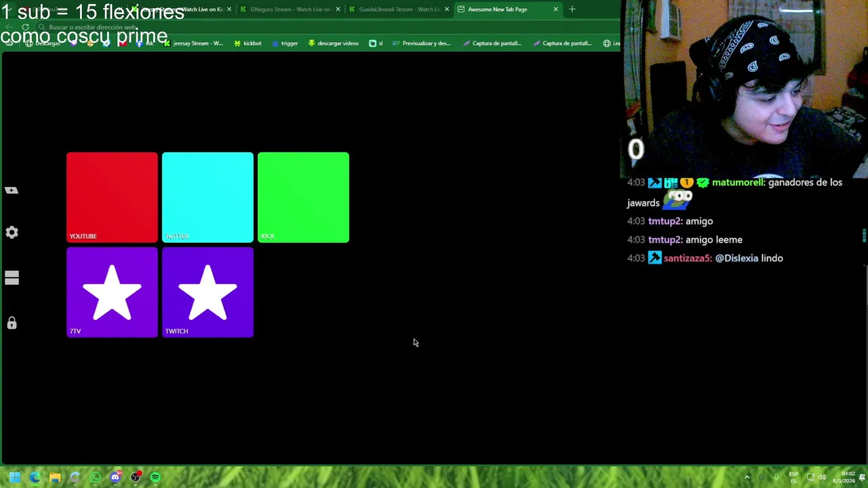868x488 pixels.
Task: Open the cyan Twitter tile
Action: pyautogui.click(x=208, y=197)
